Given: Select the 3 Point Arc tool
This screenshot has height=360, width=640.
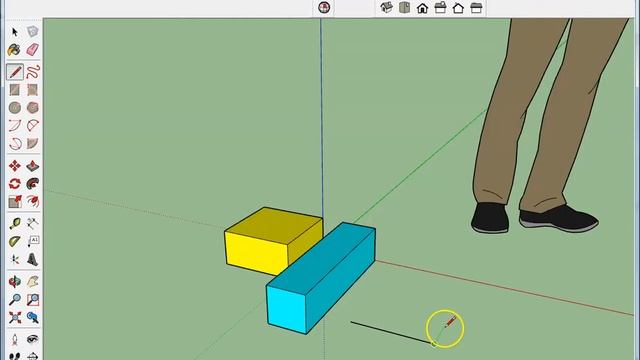Looking at the screenshot, I should pos(15,144).
